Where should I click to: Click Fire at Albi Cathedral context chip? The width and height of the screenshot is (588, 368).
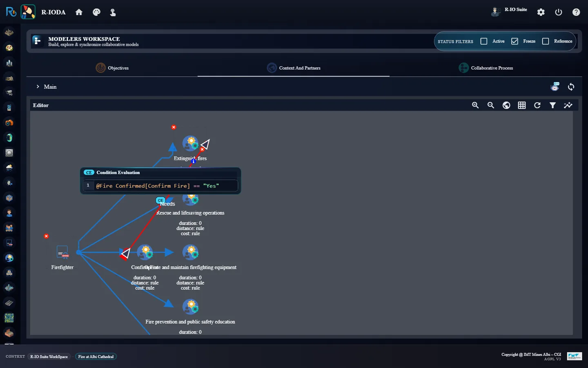click(96, 357)
